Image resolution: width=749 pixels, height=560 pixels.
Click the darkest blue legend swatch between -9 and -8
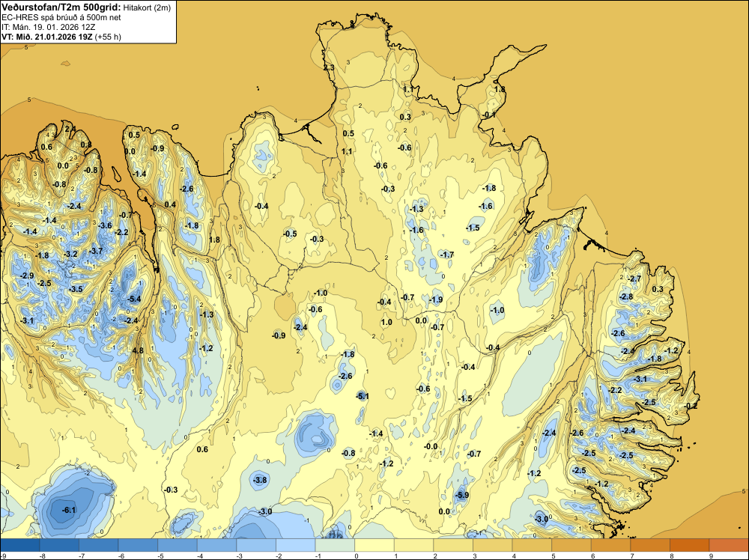[20, 545]
